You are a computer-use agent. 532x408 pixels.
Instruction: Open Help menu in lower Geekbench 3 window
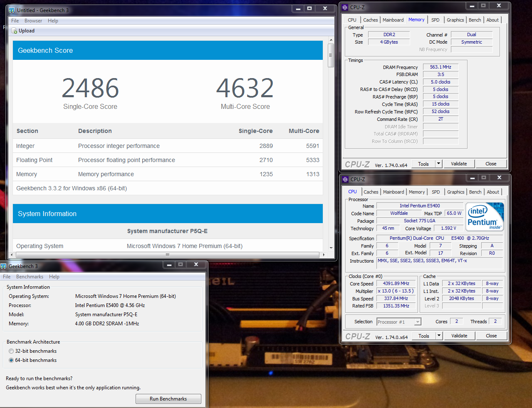(x=54, y=277)
